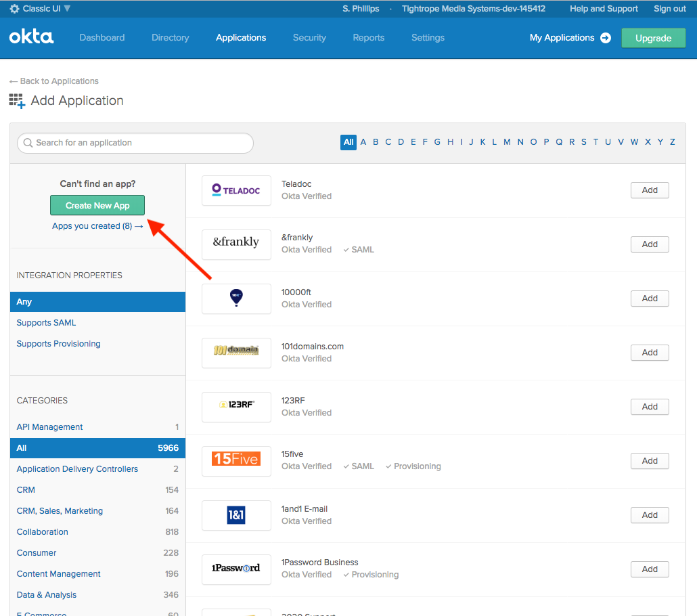The width and height of the screenshot is (697, 616).
Task: Click the 15five app name
Action: (x=292, y=454)
